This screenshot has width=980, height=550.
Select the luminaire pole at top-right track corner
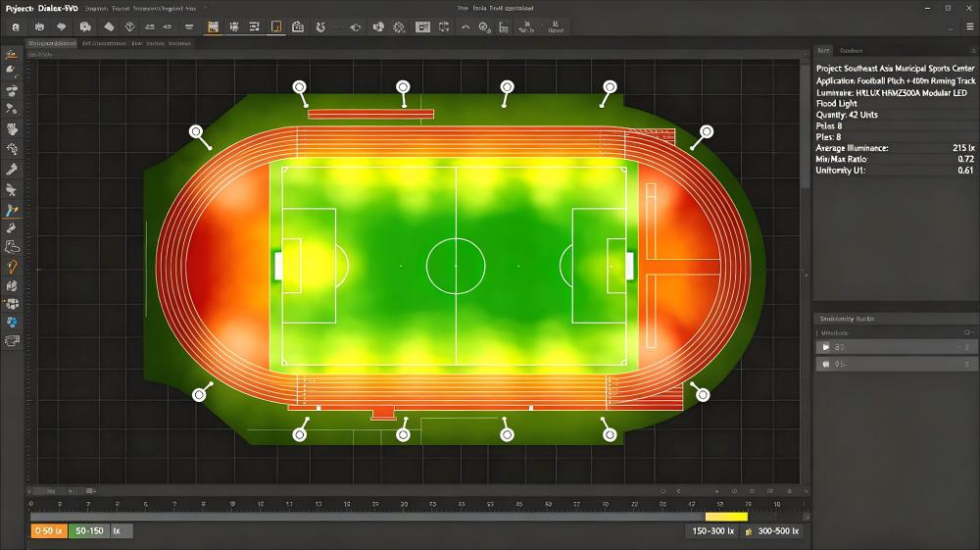coord(707,132)
